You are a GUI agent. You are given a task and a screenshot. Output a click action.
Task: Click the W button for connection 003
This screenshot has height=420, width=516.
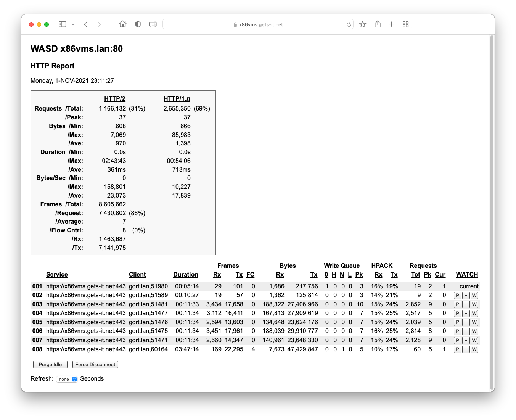click(474, 304)
